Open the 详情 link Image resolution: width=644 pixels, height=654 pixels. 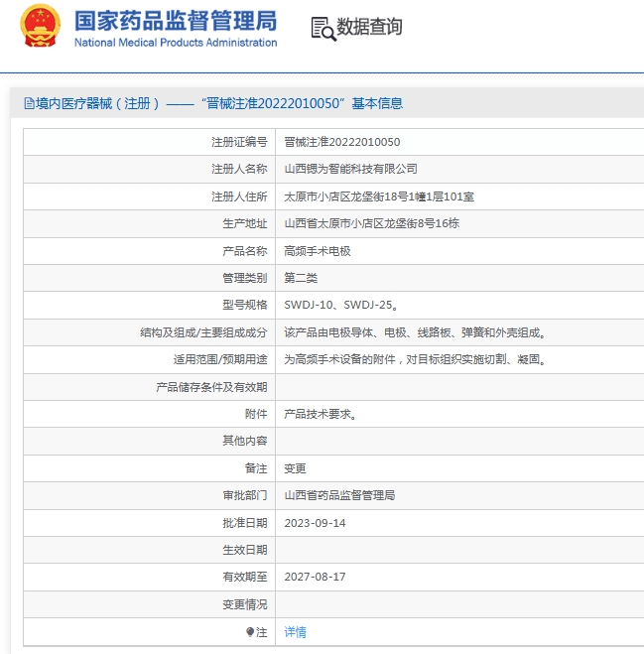[296, 632]
